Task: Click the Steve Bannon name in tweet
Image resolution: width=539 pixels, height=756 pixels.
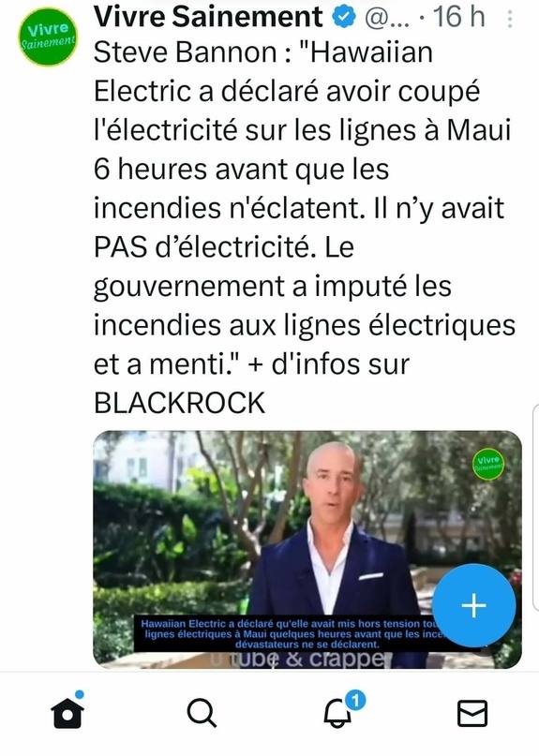Action: pyautogui.click(x=186, y=52)
